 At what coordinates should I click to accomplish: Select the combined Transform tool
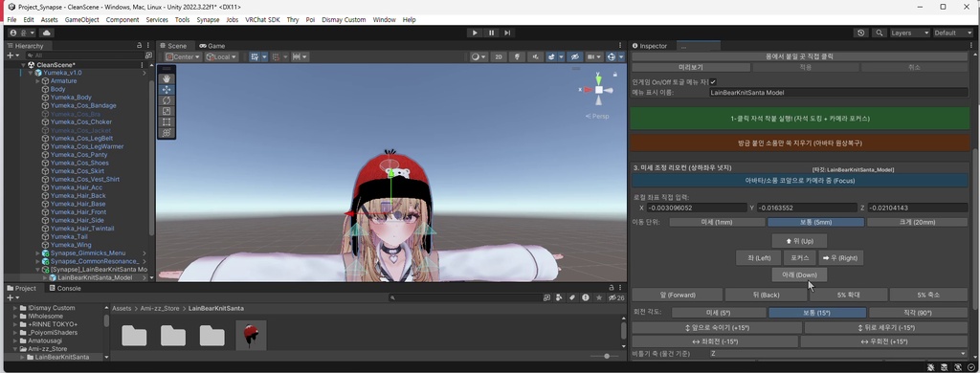[167, 132]
